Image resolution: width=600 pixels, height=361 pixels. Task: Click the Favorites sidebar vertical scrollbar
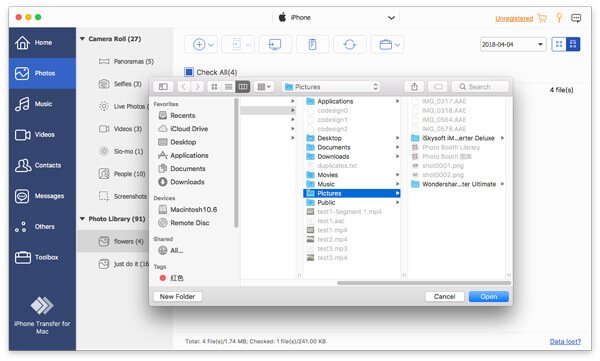pyautogui.click(x=236, y=163)
